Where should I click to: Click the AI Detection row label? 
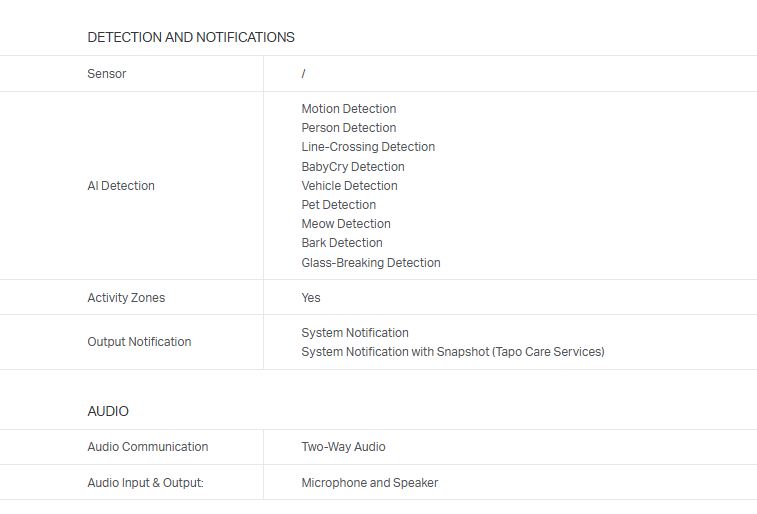121,186
